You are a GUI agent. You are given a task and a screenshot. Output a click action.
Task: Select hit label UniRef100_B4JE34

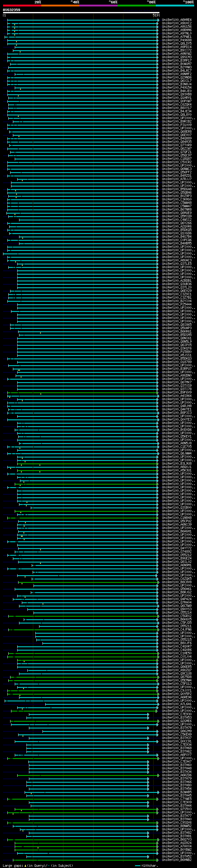pos(177,111)
